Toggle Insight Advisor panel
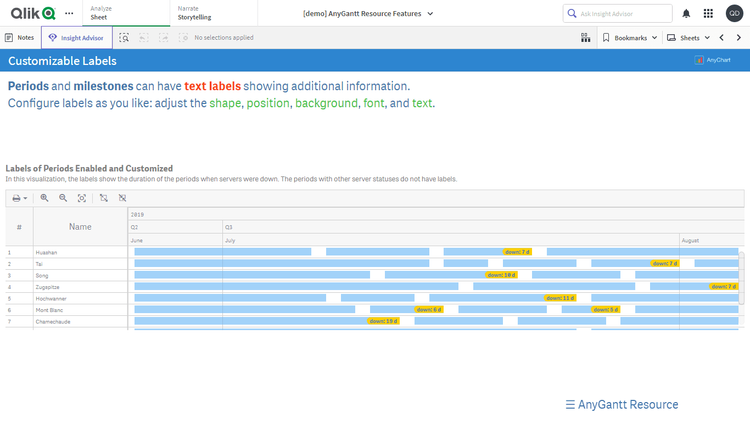The height and width of the screenshot is (422, 750). click(76, 37)
